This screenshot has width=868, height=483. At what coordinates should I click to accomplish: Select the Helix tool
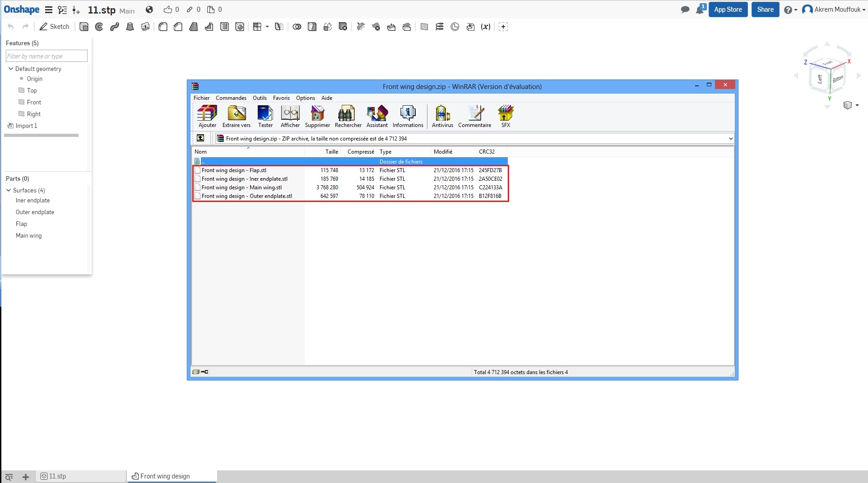(x=440, y=27)
